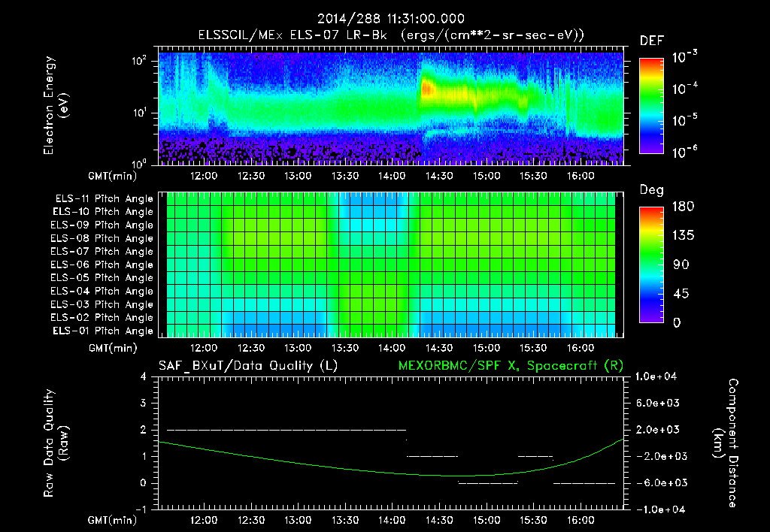Click the 1.0e+04 component distance tick
770x532 pixels.
(x=656, y=377)
